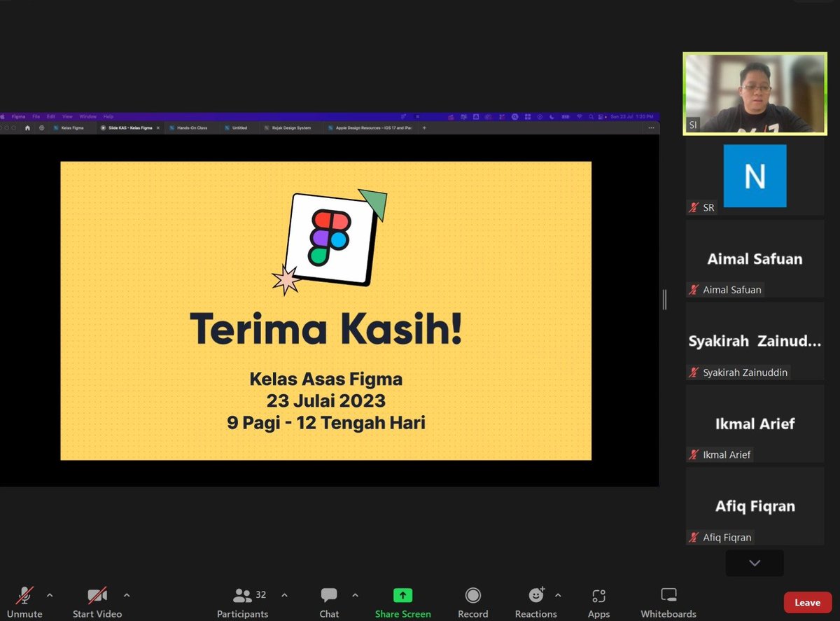Expand the arrow next to Participants

tap(284, 595)
